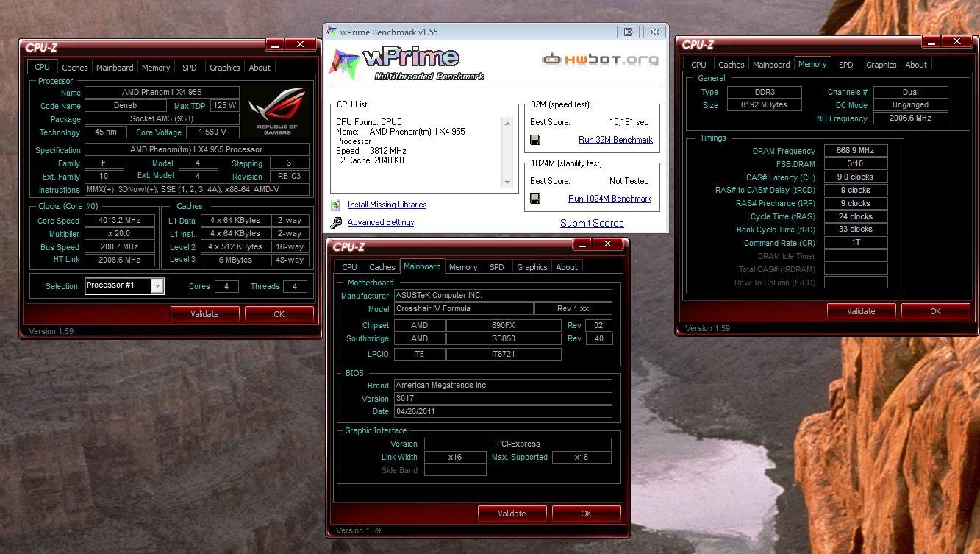
Task: Click the Southbridge value SB850
Action: click(504, 338)
